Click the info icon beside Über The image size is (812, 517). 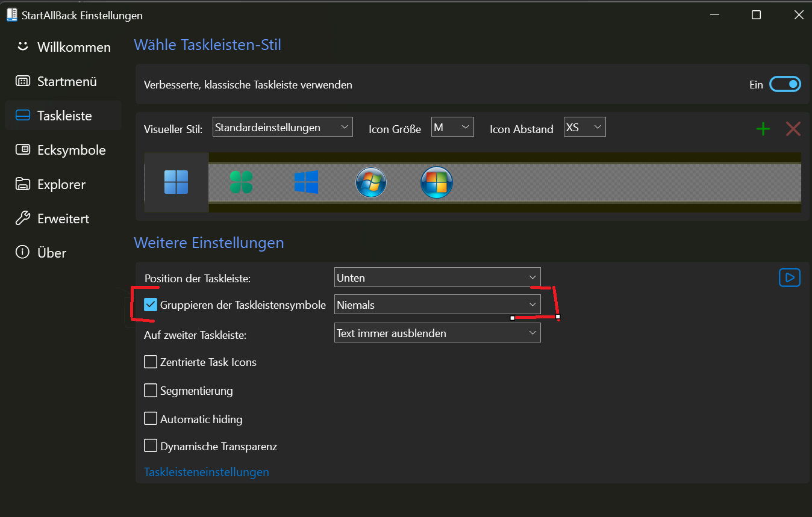(x=22, y=252)
